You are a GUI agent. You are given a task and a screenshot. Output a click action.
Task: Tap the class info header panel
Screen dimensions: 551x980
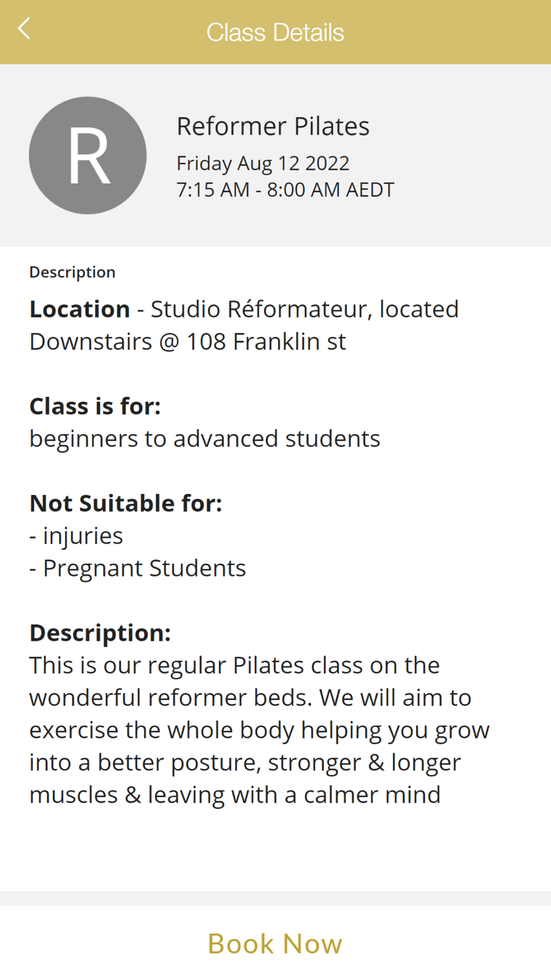click(x=275, y=155)
